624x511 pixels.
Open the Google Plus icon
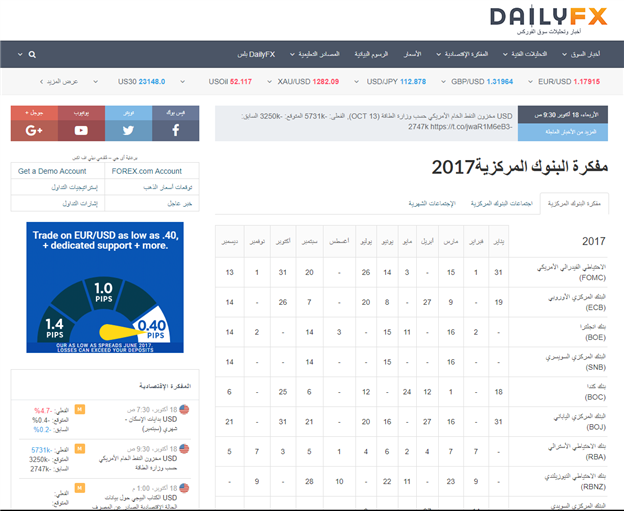click(x=34, y=130)
